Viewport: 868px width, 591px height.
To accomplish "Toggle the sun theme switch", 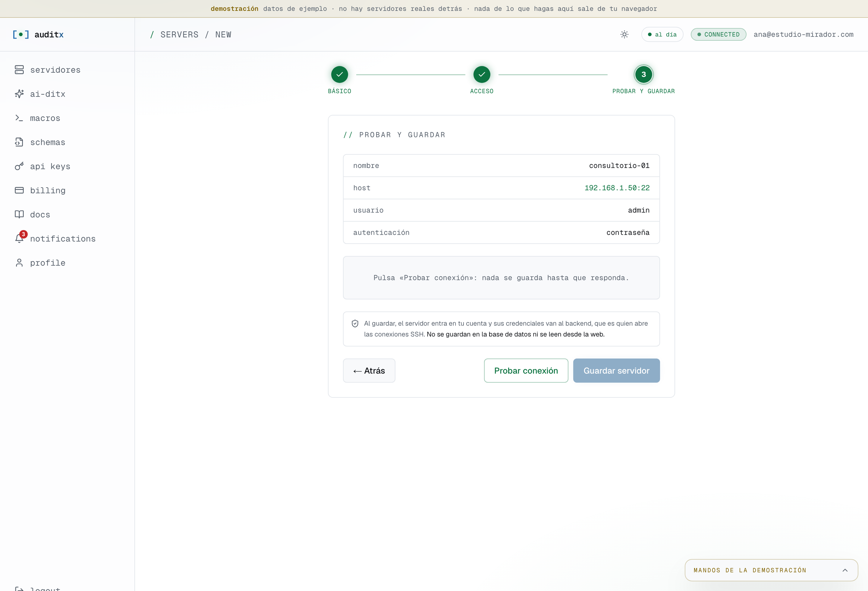I will click(624, 34).
